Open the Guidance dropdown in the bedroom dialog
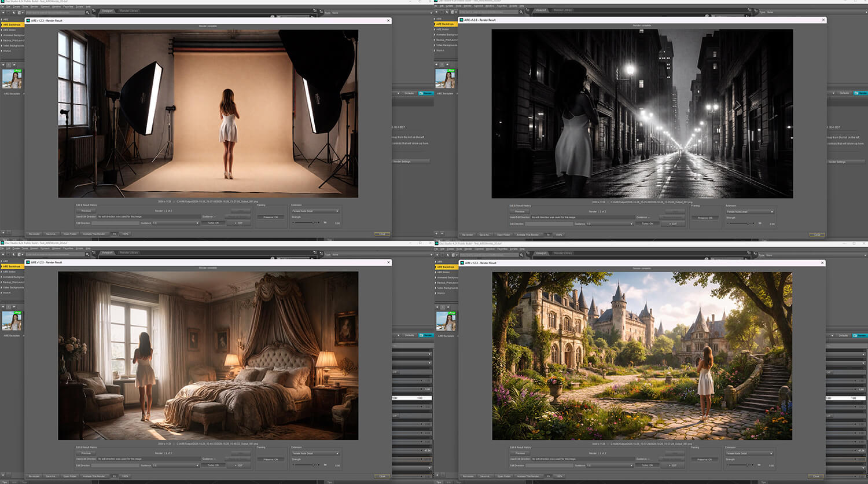Screen dimensions: 868x484 coord(176,465)
